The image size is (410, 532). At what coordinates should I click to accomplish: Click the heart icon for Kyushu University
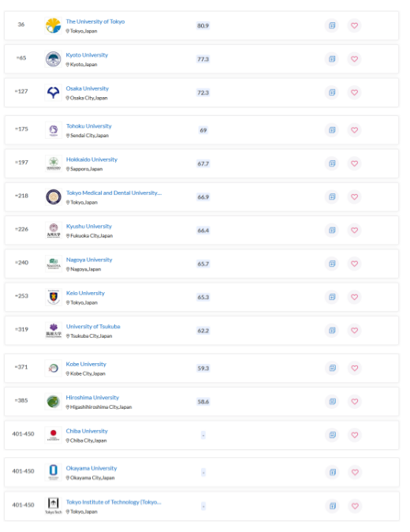coord(355,230)
